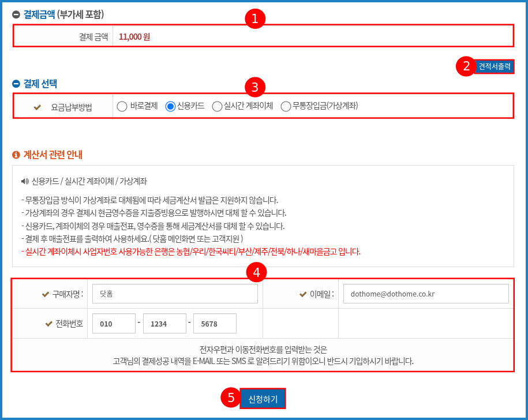Click the collapse icon beside 결제금액 heading

[16, 14]
